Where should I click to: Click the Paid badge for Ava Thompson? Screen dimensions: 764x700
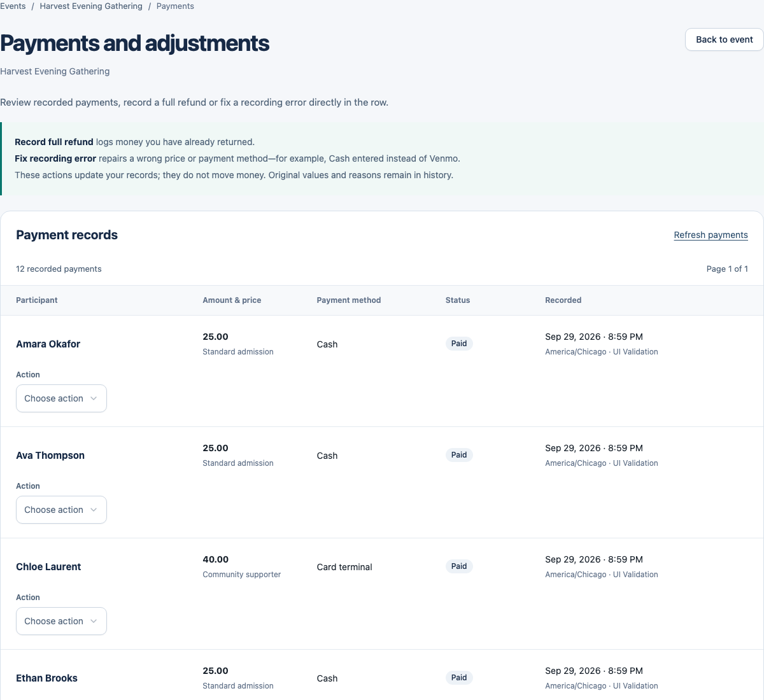[x=459, y=455]
